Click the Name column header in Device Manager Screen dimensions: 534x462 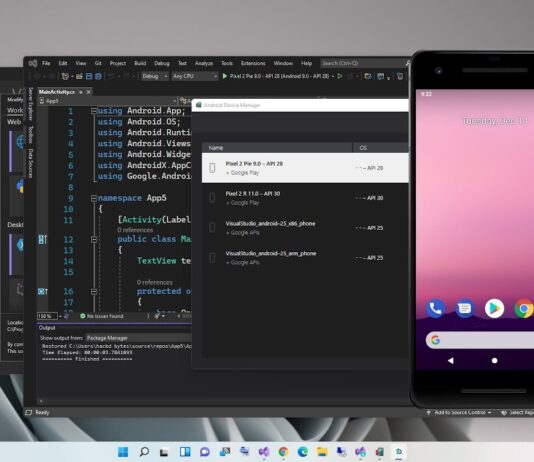click(x=277, y=148)
